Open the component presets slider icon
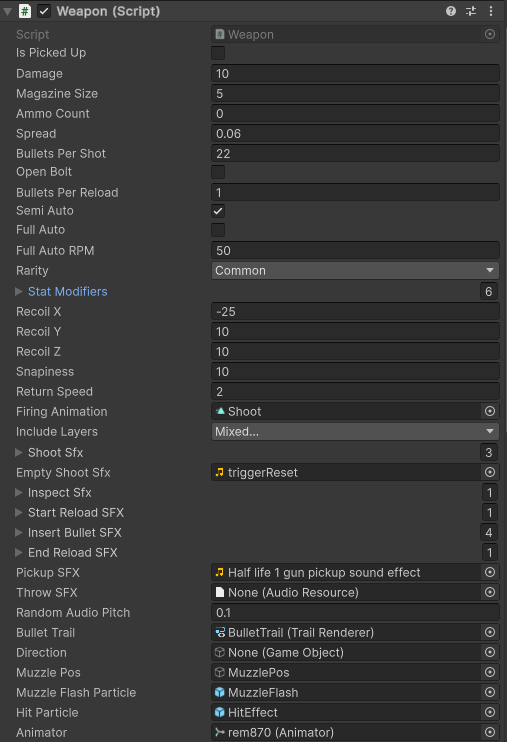The image size is (507, 742). 471,11
